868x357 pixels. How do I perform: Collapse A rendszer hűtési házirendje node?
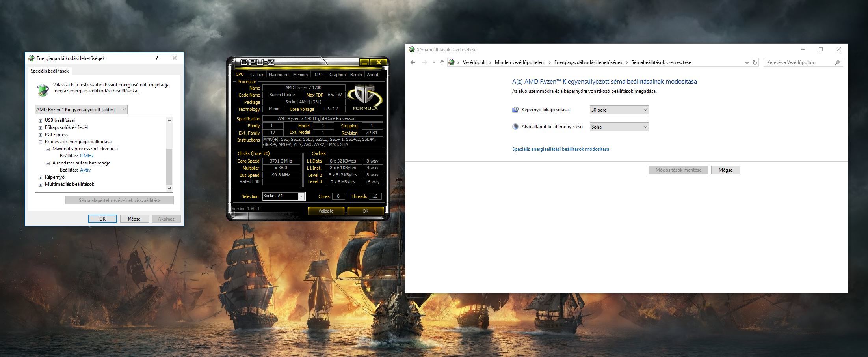pos(48,163)
